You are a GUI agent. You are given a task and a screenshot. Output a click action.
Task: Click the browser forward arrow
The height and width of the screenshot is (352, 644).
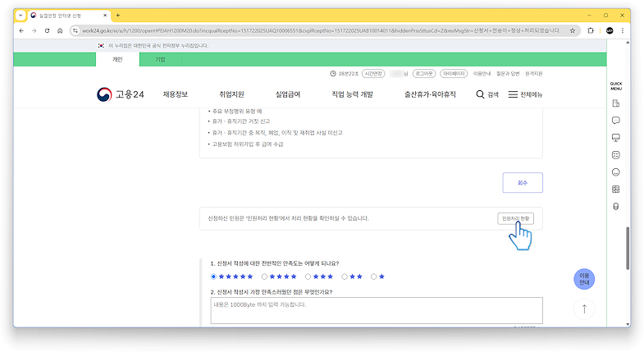pyautogui.click(x=34, y=31)
